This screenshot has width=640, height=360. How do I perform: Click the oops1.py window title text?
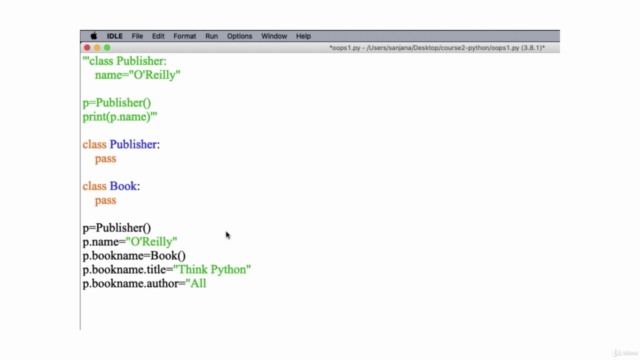pos(437,48)
